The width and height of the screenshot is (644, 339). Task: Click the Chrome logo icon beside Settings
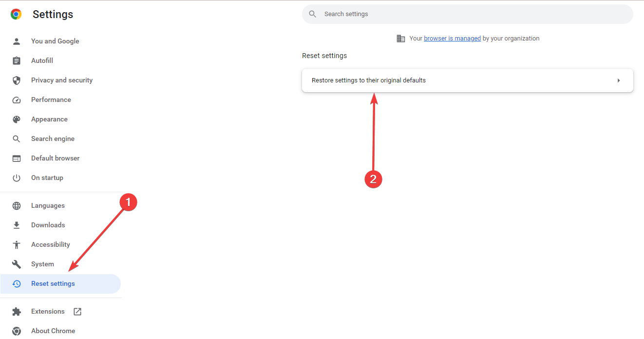coord(16,14)
